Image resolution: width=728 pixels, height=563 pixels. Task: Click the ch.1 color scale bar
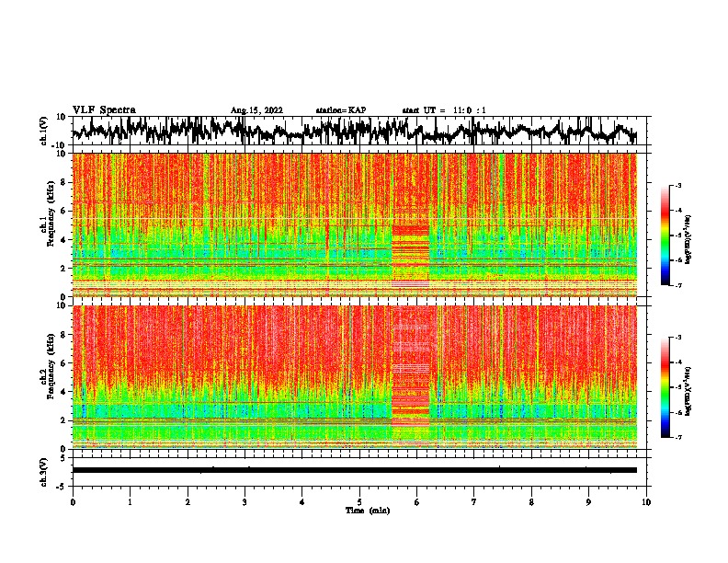tap(665, 236)
